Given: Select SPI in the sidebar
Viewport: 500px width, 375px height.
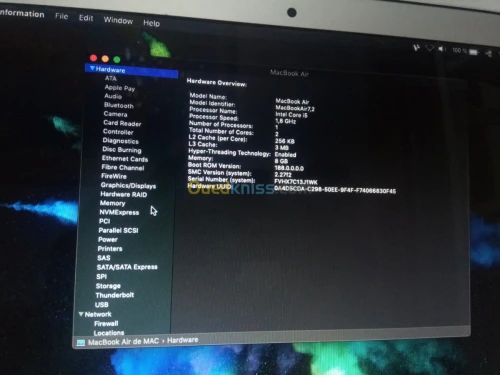Looking at the screenshot, I should point(101,276).
